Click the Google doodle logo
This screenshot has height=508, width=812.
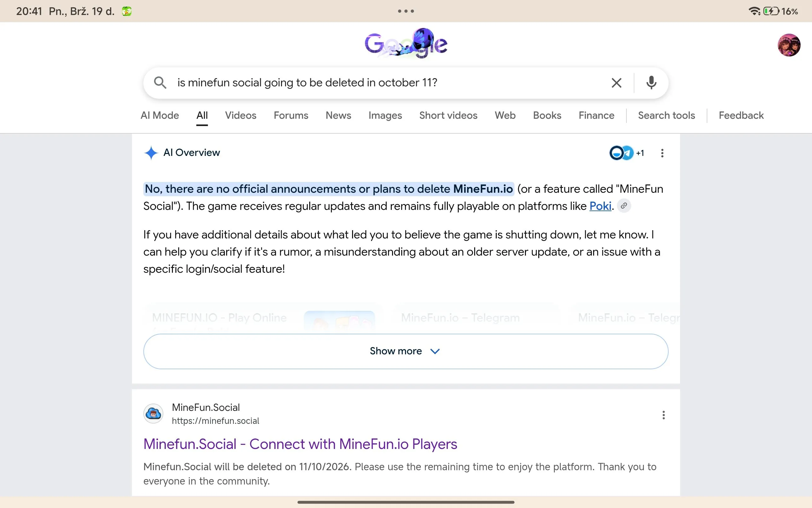pos(406,44)
